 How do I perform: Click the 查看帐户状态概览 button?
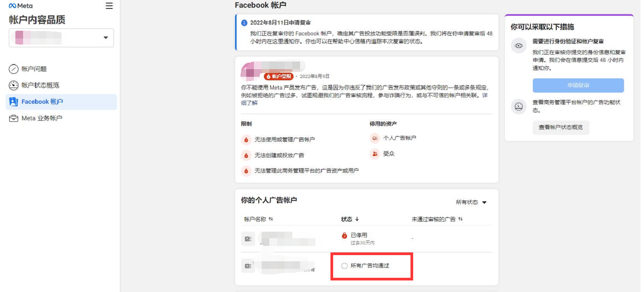click(x=561, y=127)
